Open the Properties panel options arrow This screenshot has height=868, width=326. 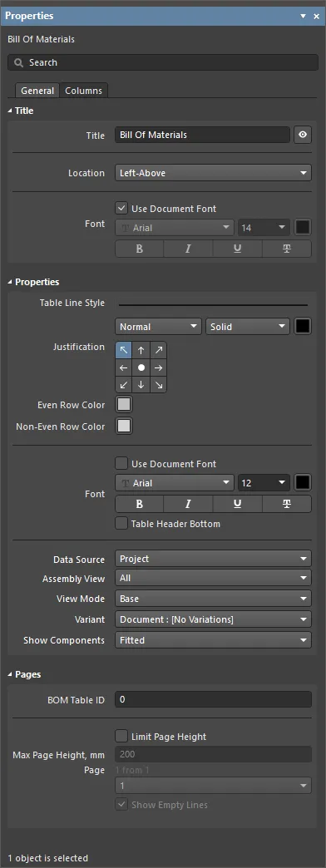coord(303,16)
